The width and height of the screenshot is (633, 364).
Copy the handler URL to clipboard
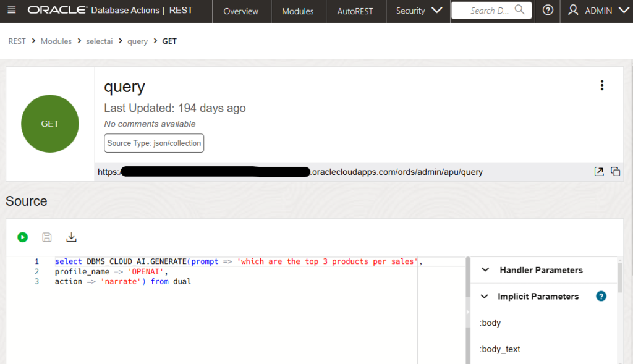[615, 172]
